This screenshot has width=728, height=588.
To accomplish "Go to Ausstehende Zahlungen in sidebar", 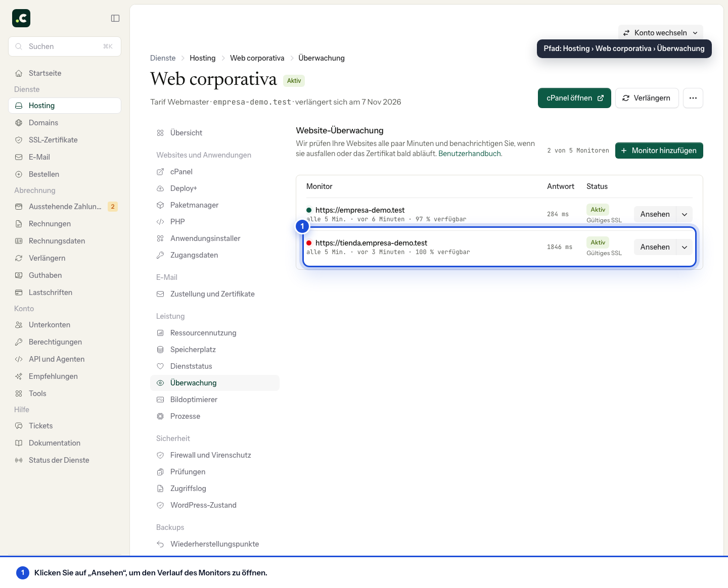I will tap(65, 207).
